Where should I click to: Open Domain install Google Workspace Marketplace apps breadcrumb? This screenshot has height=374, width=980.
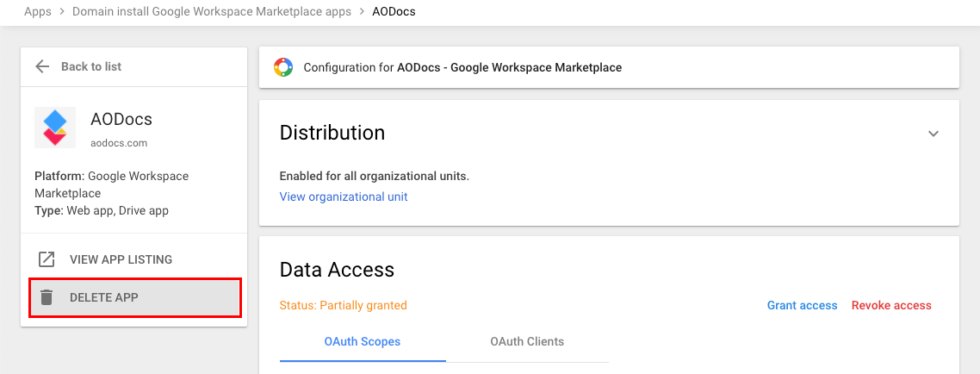point(212,12)
